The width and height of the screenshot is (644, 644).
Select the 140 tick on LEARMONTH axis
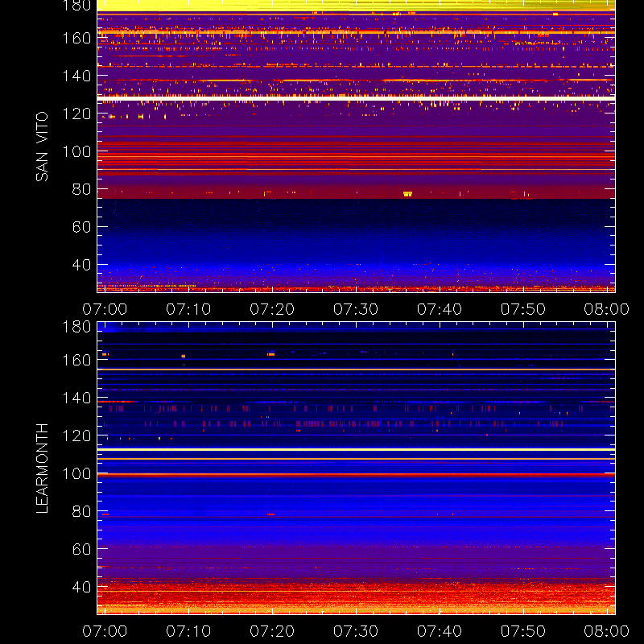(x=76, y=398)
